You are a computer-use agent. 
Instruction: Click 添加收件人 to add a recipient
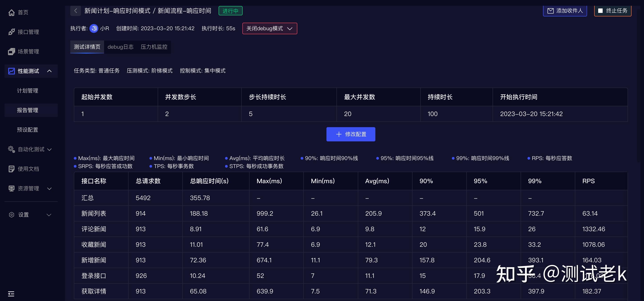coord(565,11)
